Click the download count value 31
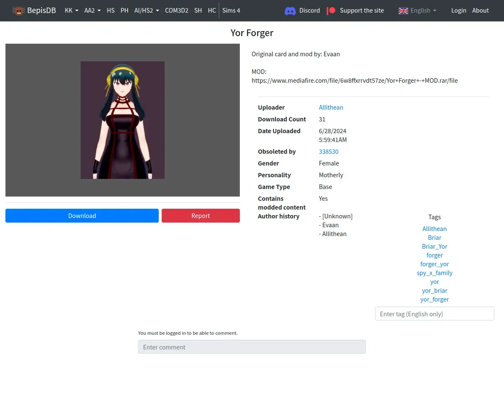This screenshot has height=420, width=504. tap(322, 119)
